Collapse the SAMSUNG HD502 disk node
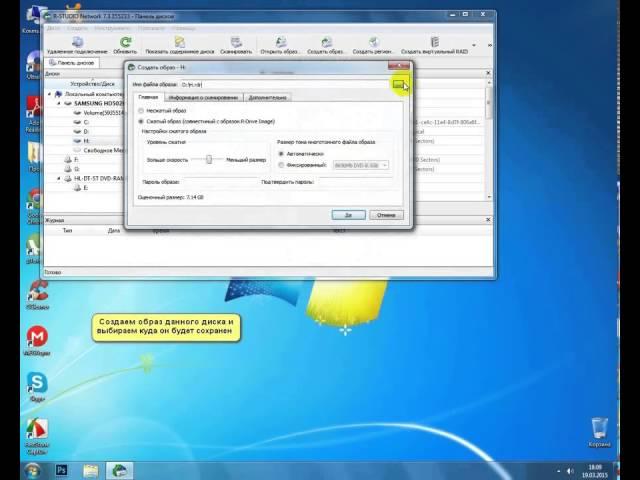Image resolution: width=640 pixels, height=480 pixels. pyautogui.click(x=59, y=103)
